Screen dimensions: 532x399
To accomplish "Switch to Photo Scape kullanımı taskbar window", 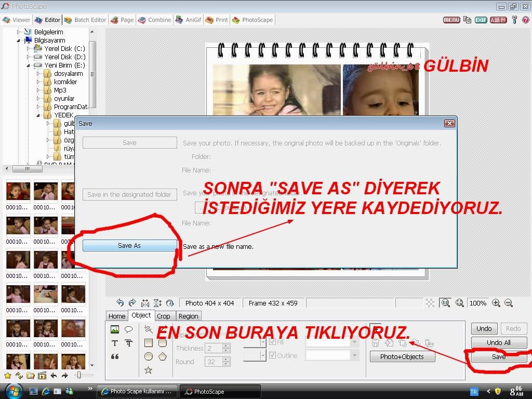I will 137,391.
